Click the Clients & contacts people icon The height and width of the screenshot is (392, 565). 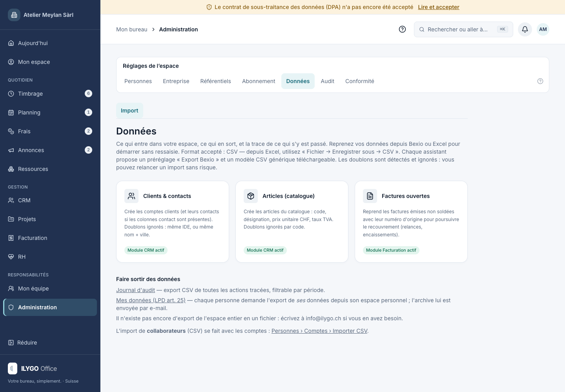click(131, 196)
